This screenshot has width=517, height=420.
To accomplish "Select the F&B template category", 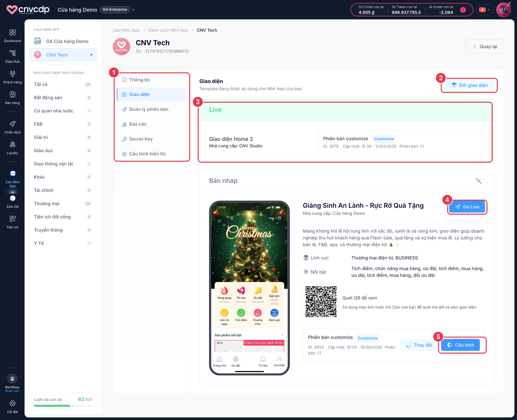I will point(63,124).
